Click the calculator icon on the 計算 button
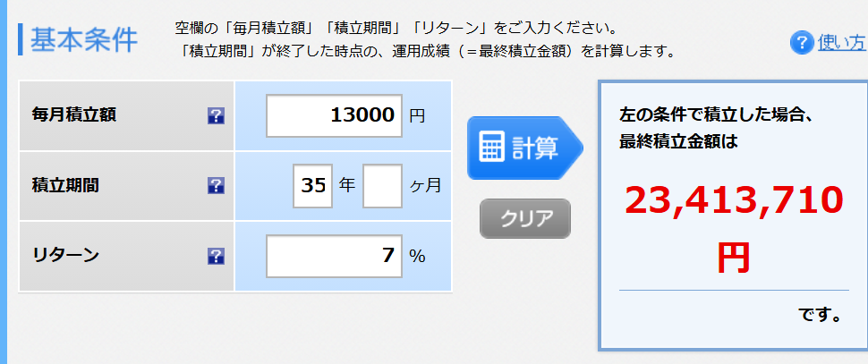The height and width of the screenshot is (364, 868). (x=491, y=148)
